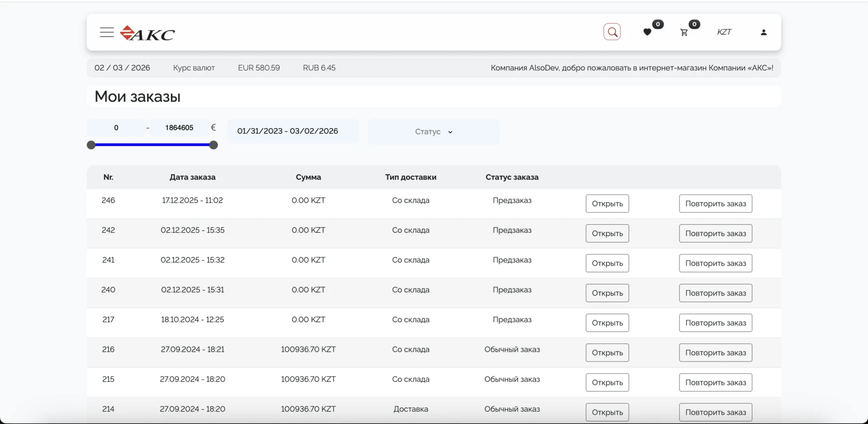
Task: Repeat order 217
Action: point(716,323)
